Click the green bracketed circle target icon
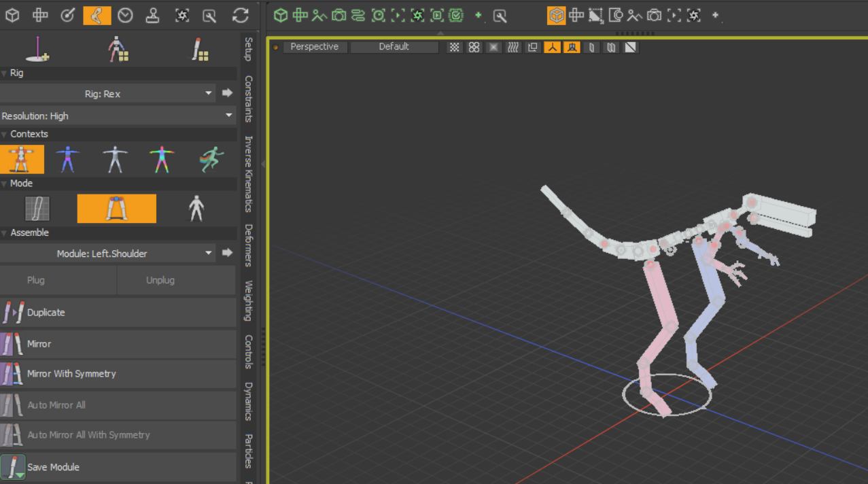Viewport: 868px width, 484px height. (x=379, y=15)
